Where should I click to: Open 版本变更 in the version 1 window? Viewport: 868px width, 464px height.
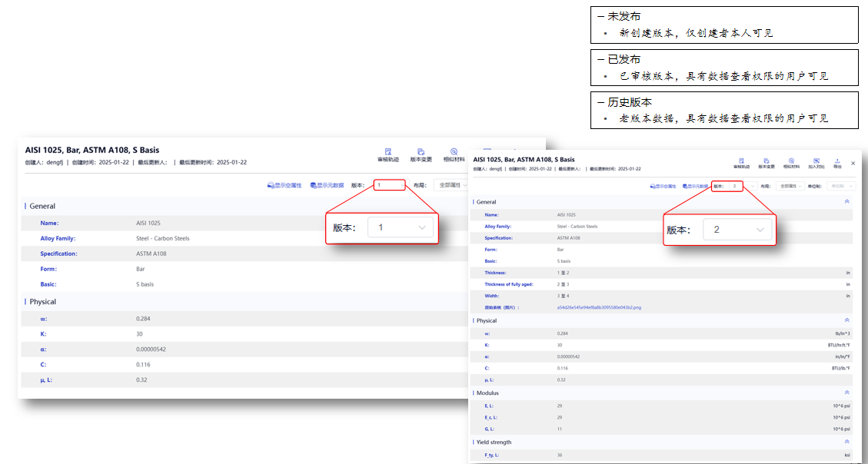click(x=421, y=155)
